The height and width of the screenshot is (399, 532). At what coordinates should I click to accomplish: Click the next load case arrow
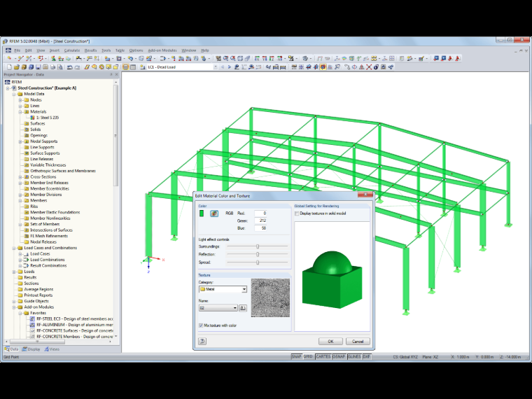pos(230,67)
